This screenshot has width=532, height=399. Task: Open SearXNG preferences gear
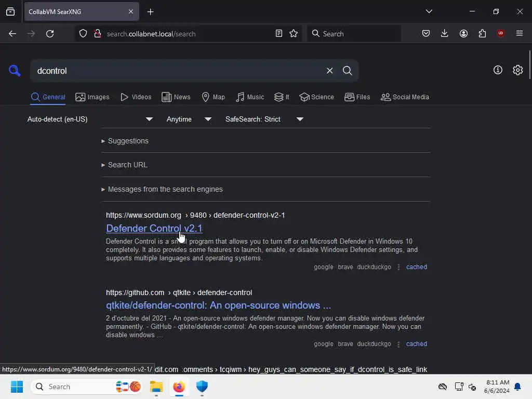click(x=518, y=70)
